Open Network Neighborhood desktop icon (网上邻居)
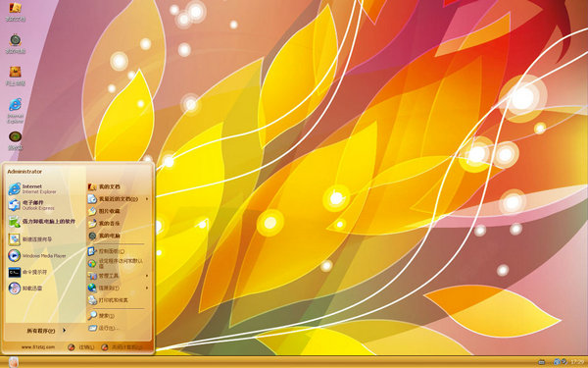Viewport: 588px width, 368px height. coord(15,76)
